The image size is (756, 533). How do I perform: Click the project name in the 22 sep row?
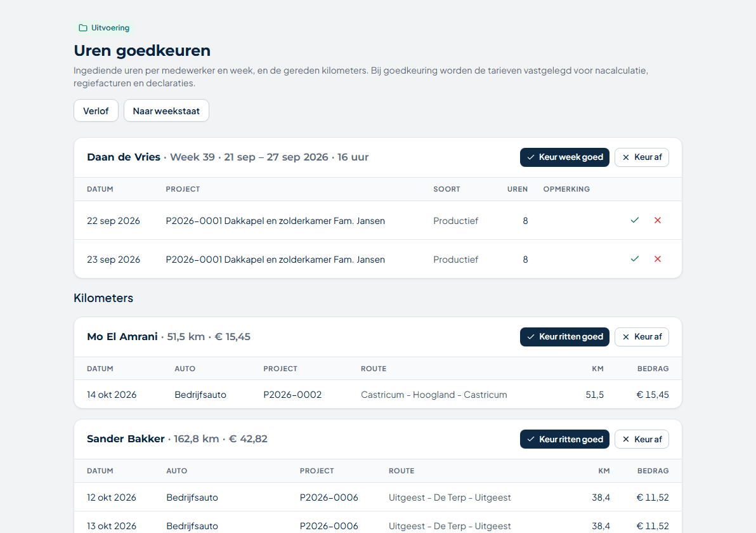coord(275,221)
